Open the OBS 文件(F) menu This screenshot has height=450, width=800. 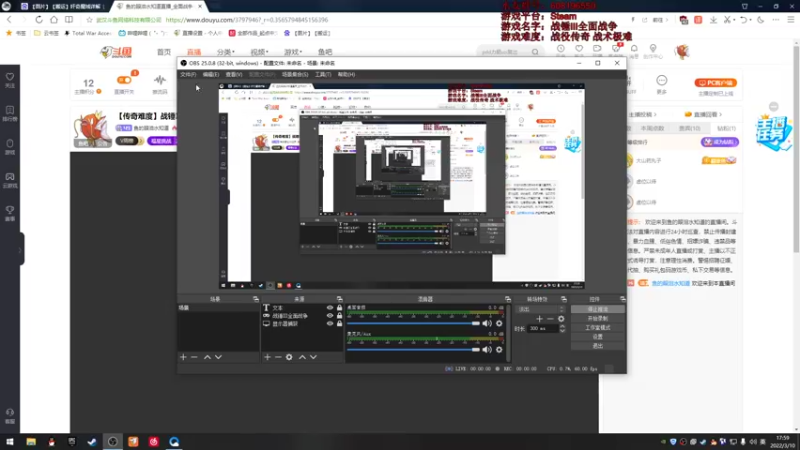coord(188,74)
